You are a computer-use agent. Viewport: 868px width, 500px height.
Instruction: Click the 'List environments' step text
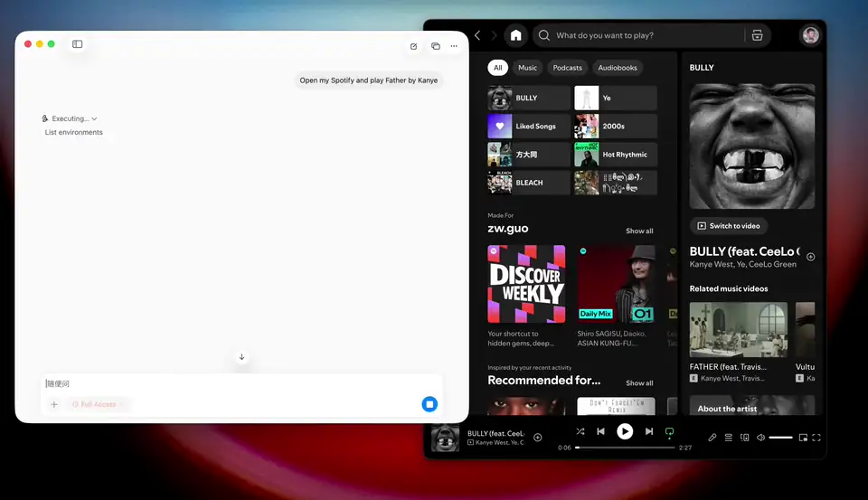[73, 132]
